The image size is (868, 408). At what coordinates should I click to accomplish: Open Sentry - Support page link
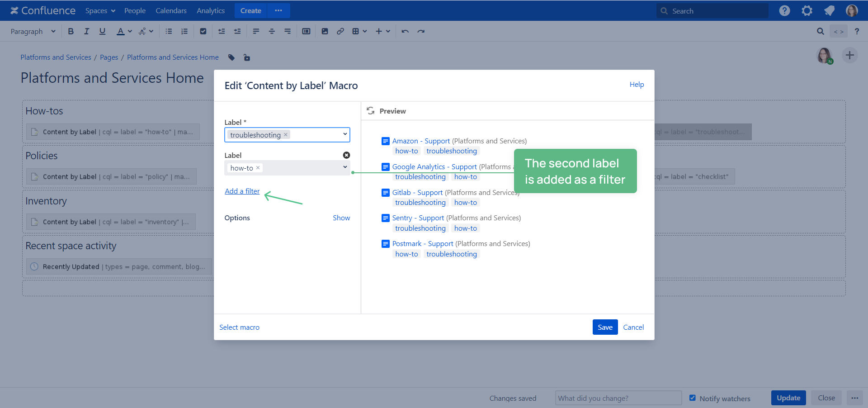418,218
